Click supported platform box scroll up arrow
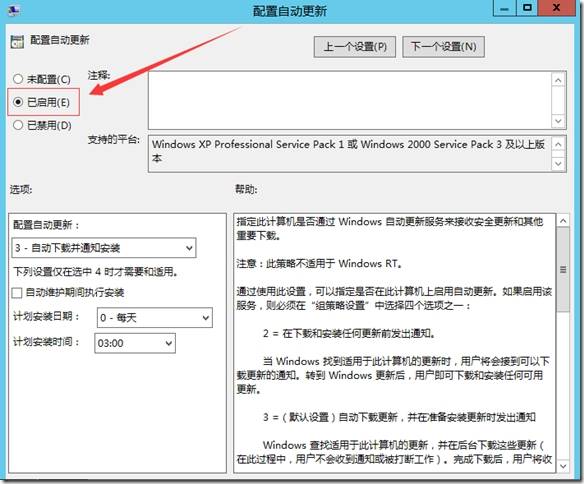Screen dimensions: 584x484 pyautogui.click(x=558, y=144)
